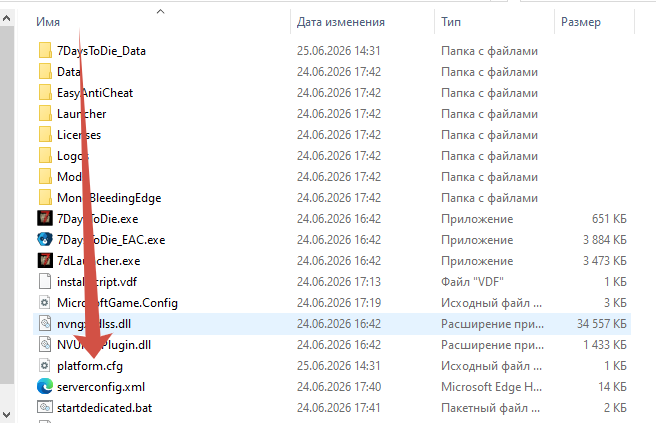This screenshot has width=656, height=441.
Task: Select the startdedicated.bat file icon
Action: (45, 407)
